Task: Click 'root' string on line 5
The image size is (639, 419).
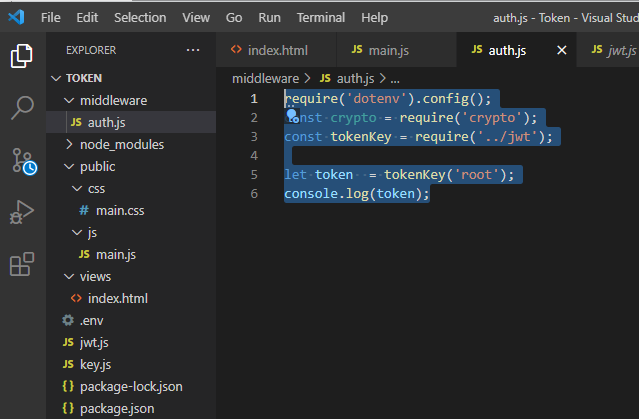Action: 476,174
